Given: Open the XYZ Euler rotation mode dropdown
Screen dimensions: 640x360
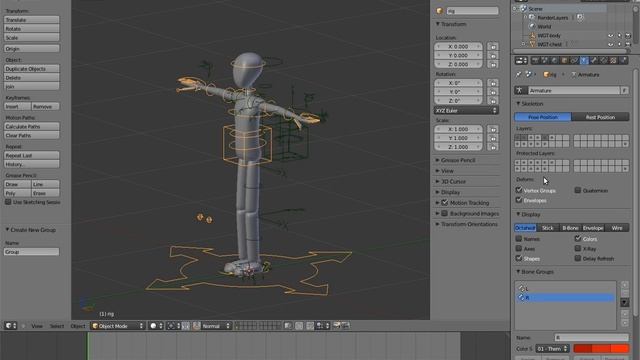Looking at the screenshot, I should point(466,111).
